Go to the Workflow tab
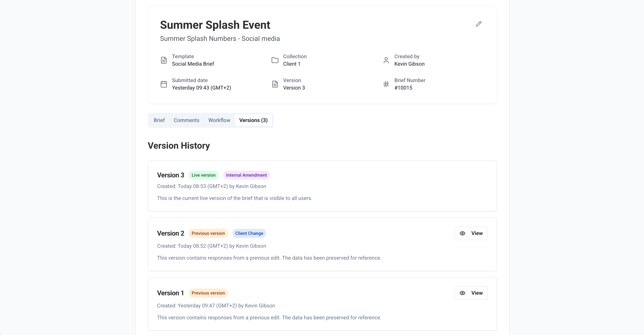Viewport: 644px width, 335px height. point(219,120)
